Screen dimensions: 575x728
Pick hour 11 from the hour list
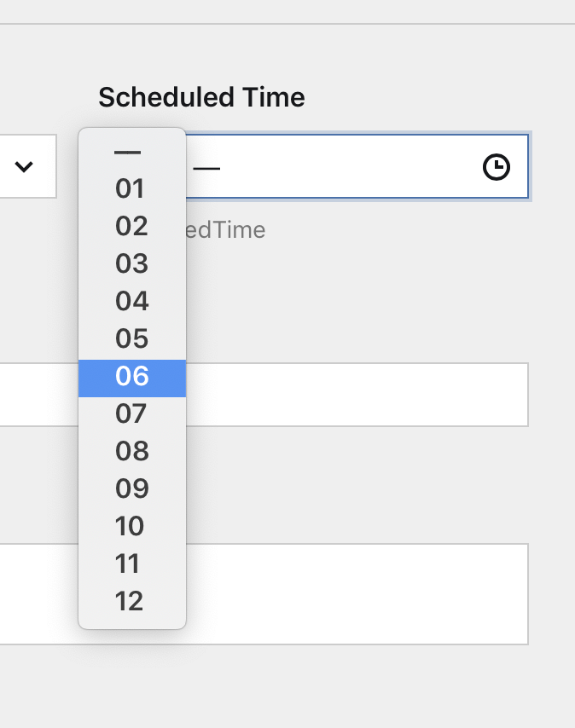[x=132, y=564]
